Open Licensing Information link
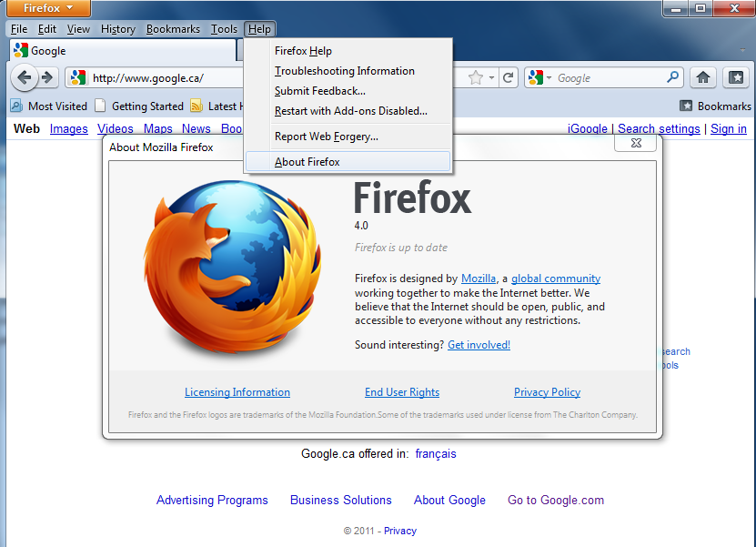Screen dimensions: 756x547 pyautogui.click(x=237, y=392)
